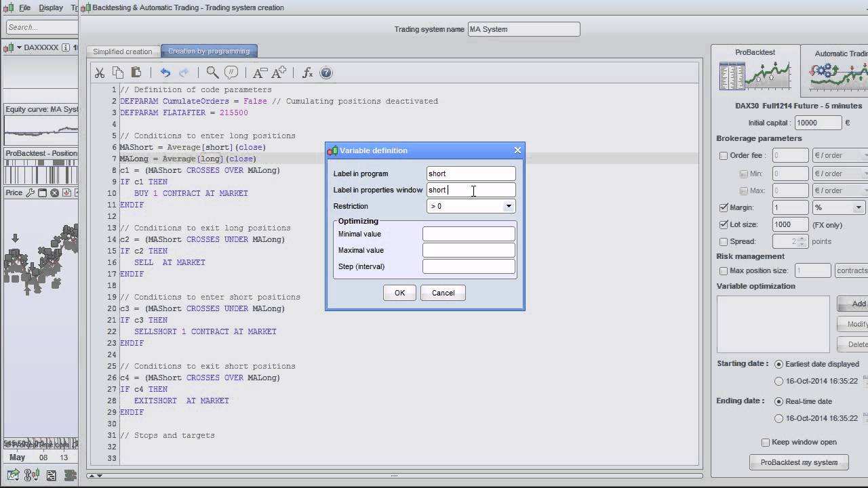
Task: Click the Maximal value input field
Action: pos(469,250)
